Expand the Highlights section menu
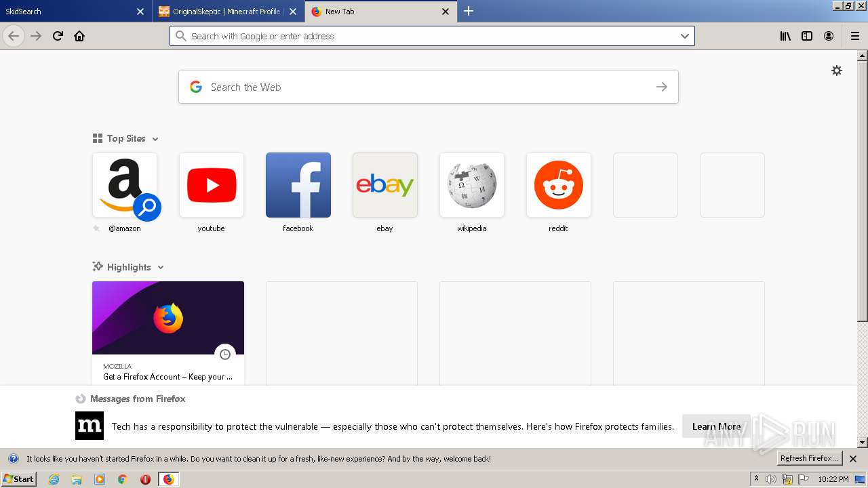Screen dimensions: 868x488 coord(161,268)
